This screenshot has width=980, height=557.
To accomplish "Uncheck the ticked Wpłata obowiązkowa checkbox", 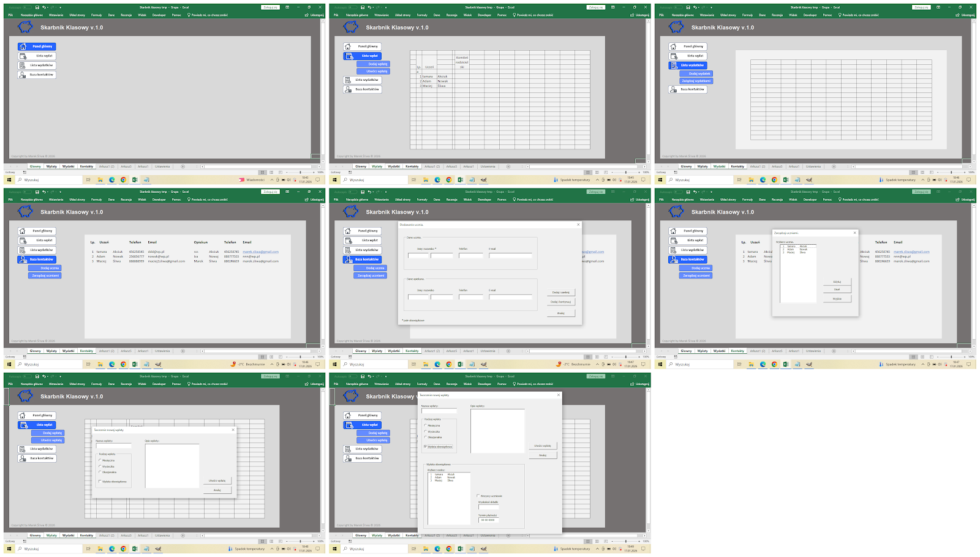I will [x=426, y=447].
